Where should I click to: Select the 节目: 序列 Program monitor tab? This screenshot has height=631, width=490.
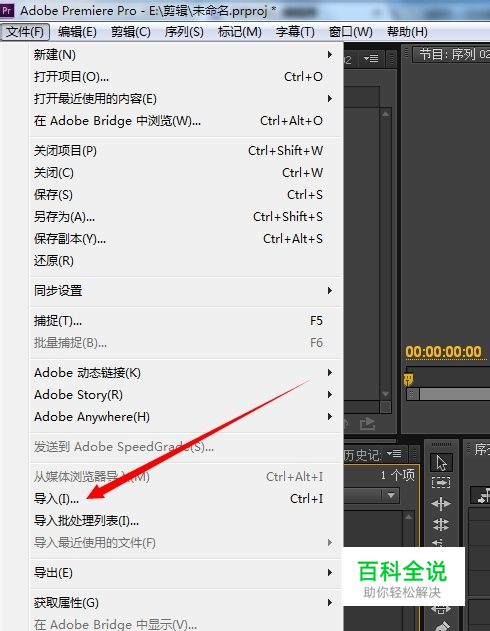pos(453,54)
